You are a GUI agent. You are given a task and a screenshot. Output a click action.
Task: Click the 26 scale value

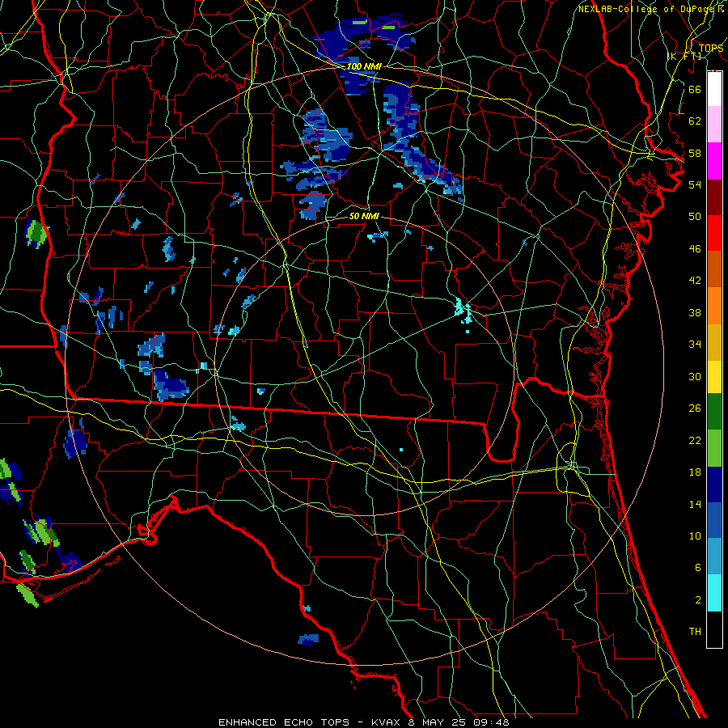[x=695, y=408]
